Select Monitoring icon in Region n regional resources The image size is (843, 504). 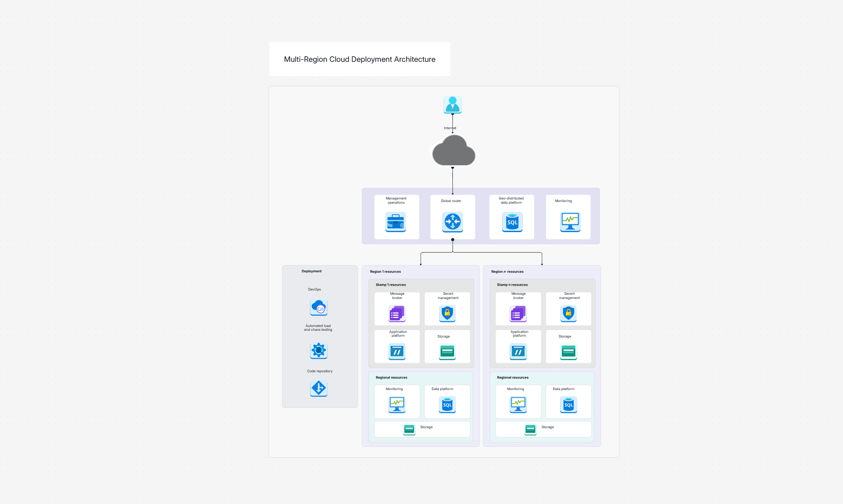click(518, 404)
